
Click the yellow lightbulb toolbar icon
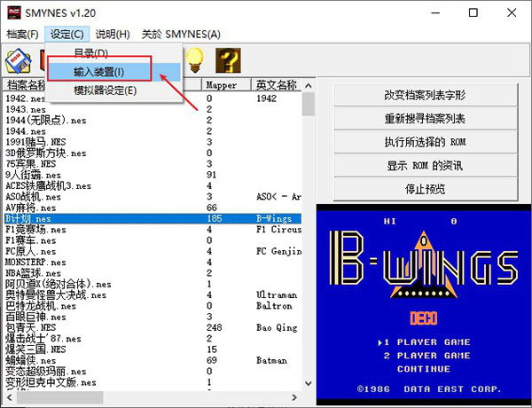tap(194, 59)
